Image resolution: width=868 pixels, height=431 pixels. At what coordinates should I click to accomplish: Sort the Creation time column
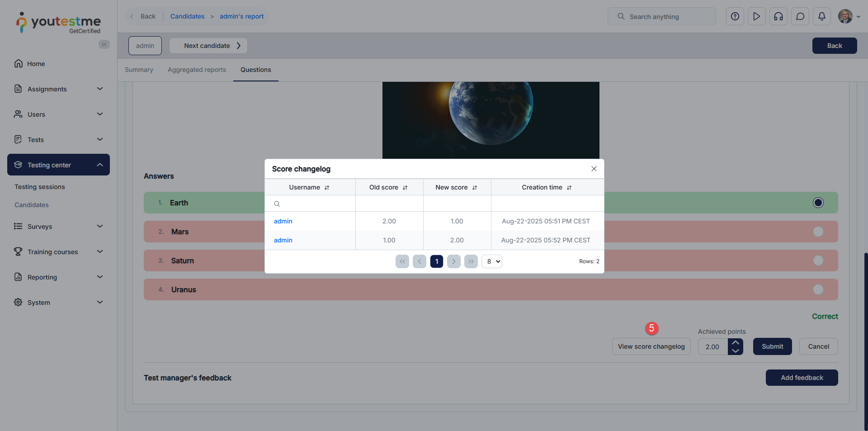coord(569,188)
